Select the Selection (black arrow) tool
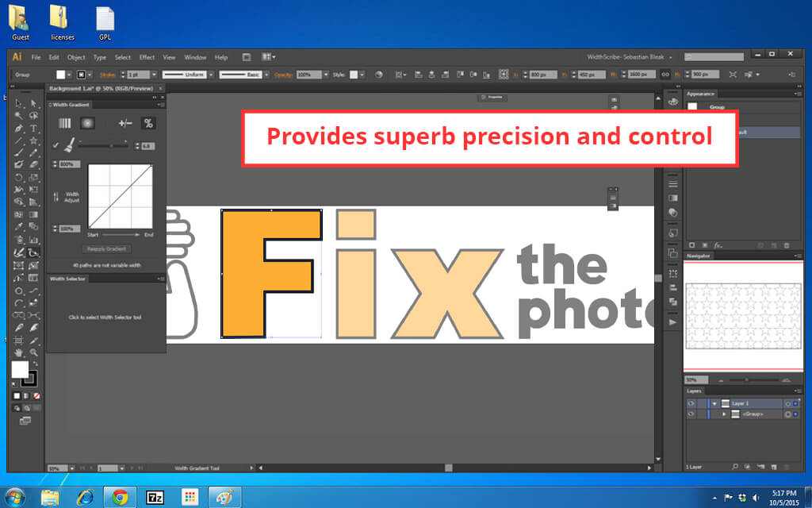Screen dimensions: 812x508 19,103
